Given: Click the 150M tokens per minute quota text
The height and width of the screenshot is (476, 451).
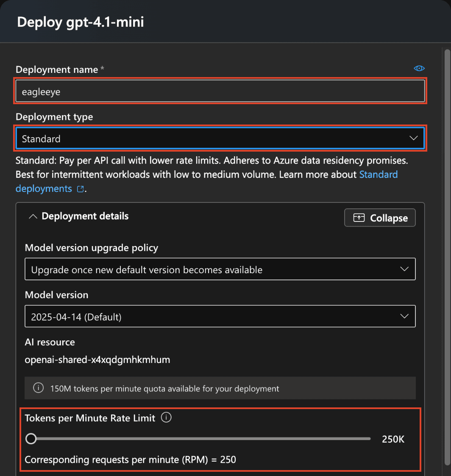Looking at the screenshot, I should tap(165, 389).
